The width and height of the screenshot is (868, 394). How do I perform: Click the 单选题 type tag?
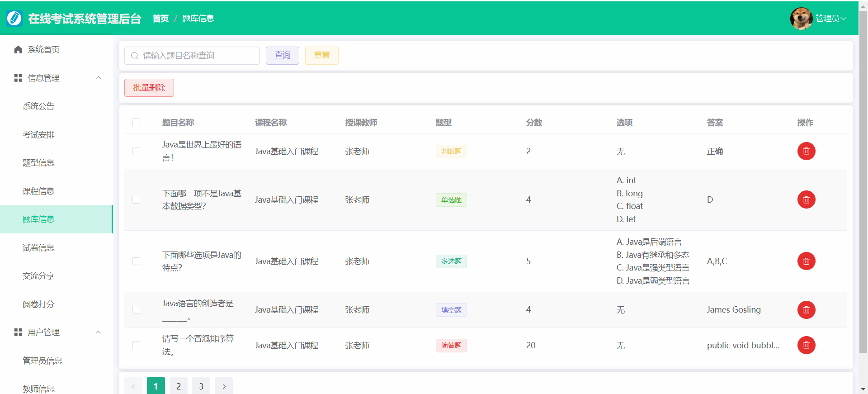coord(451,199)
